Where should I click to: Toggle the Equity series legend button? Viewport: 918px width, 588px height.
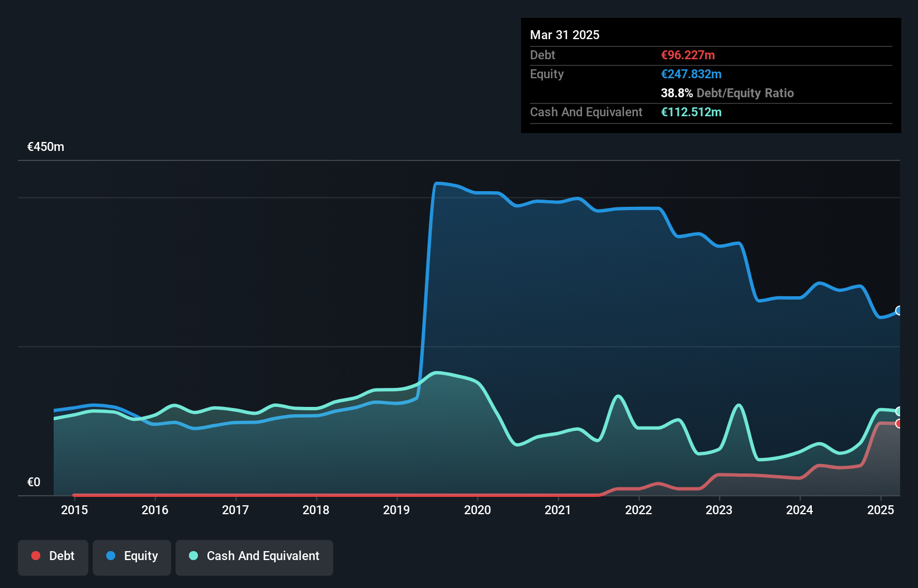coord(132,557)
